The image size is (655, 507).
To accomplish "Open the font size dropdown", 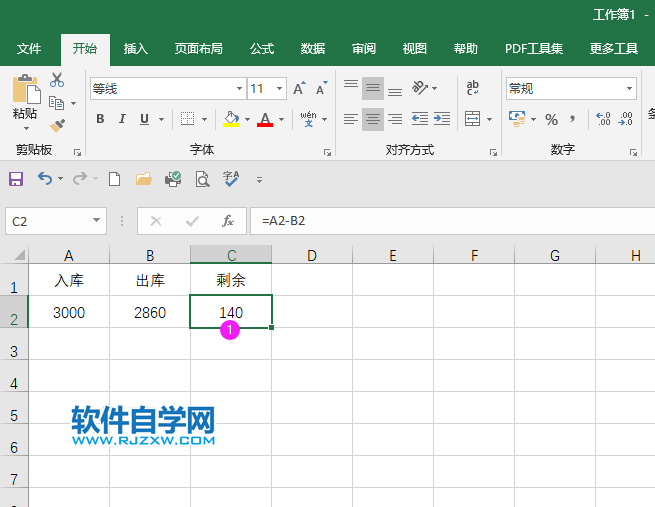I will click(280, 89).
